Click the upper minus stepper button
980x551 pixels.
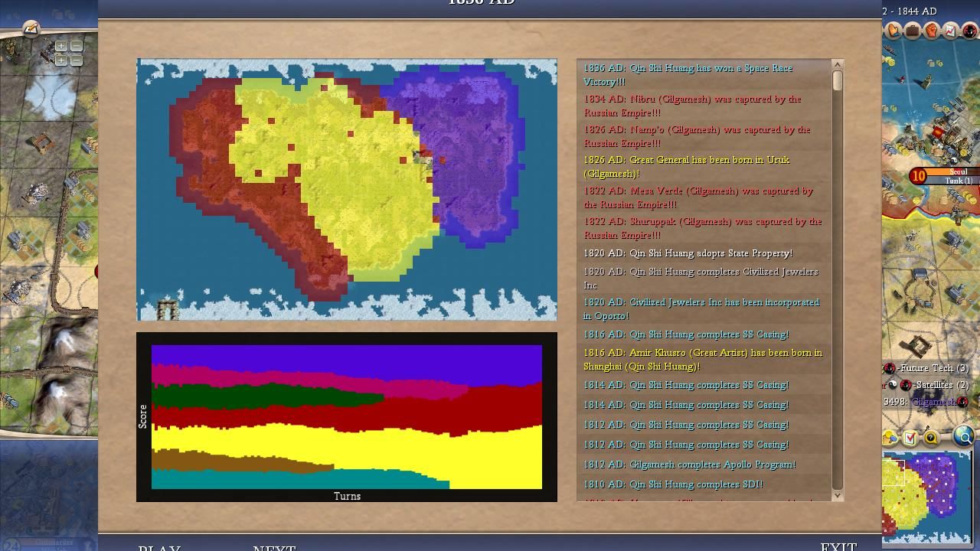pyautogui.click(x=75, y=47)
